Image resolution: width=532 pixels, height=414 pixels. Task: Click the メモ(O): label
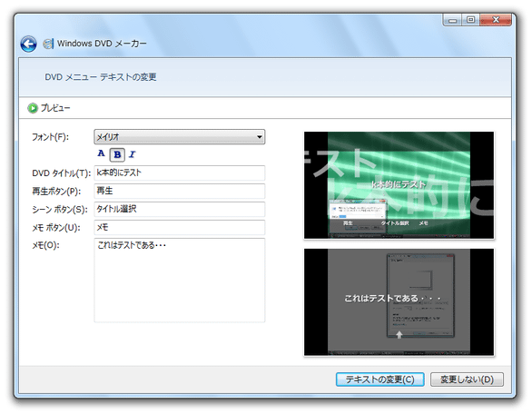pos(45,245)
